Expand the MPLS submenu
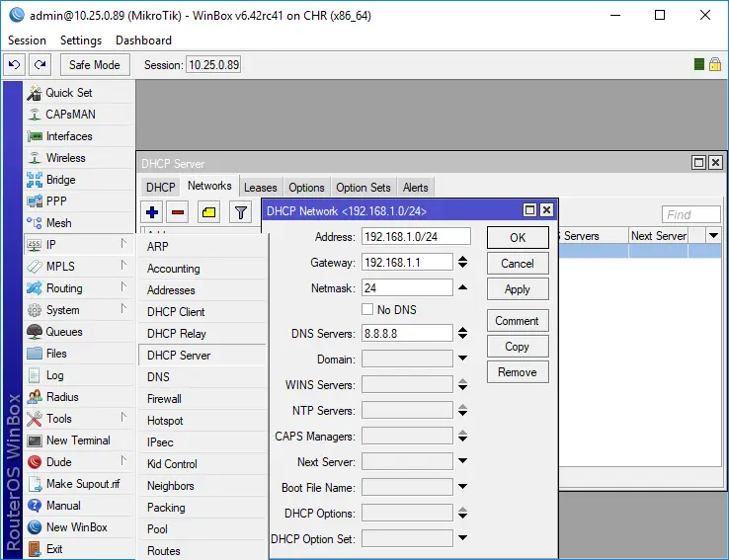The height and width of the screenshot is (560, 729). click(123, 266)
